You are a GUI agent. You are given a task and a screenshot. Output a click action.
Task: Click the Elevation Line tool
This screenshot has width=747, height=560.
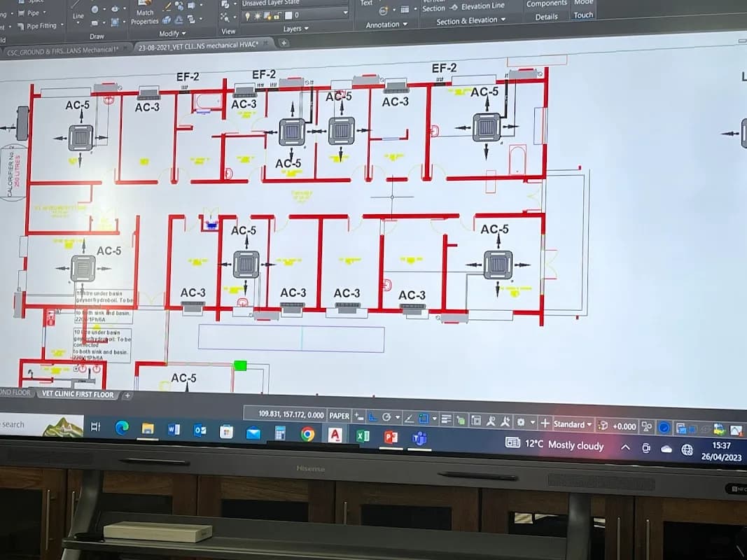pos(477,7)
